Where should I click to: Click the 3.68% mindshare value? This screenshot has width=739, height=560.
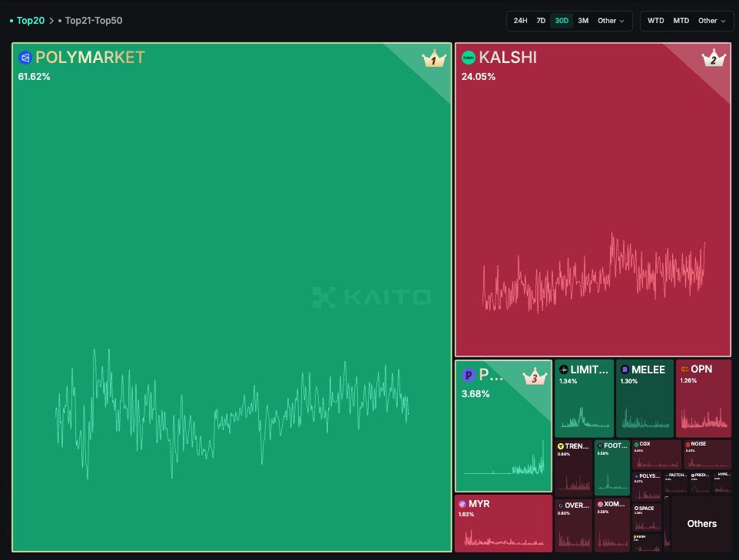[x=475, y=393]
